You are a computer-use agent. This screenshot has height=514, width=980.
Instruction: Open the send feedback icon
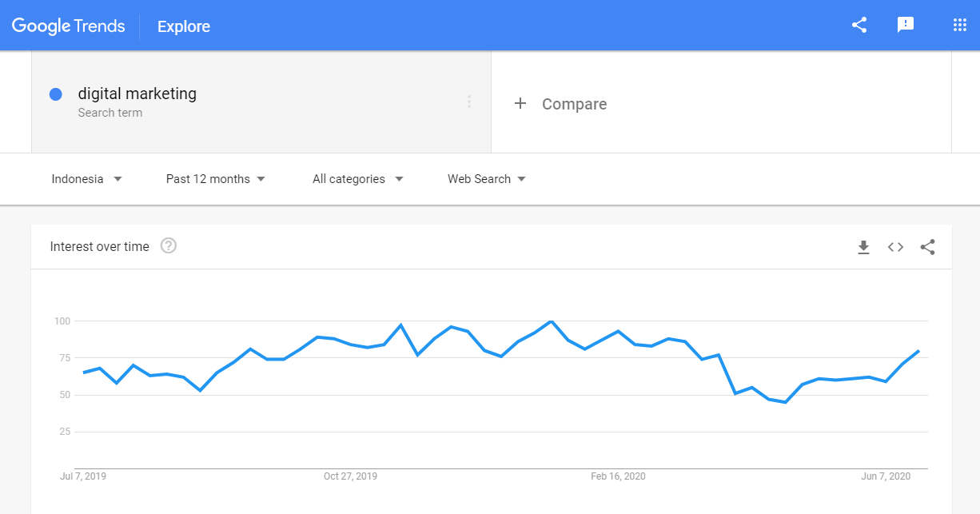click(x=906, y=26)
